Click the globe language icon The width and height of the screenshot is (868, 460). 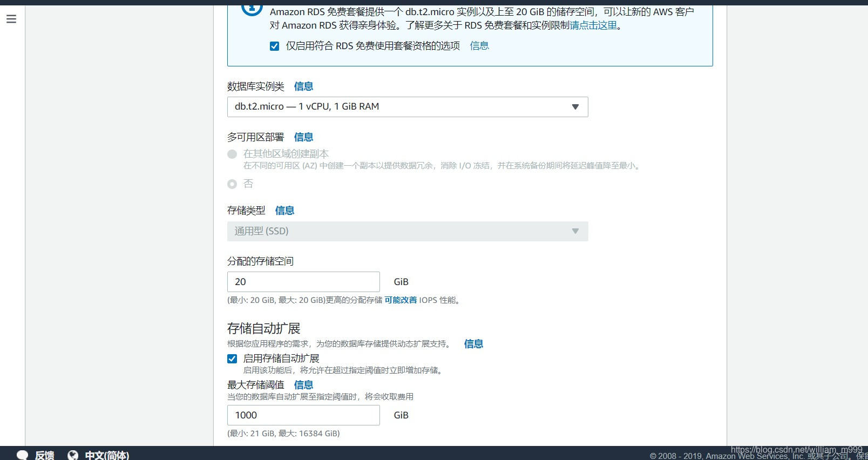[x=73, y=455]
